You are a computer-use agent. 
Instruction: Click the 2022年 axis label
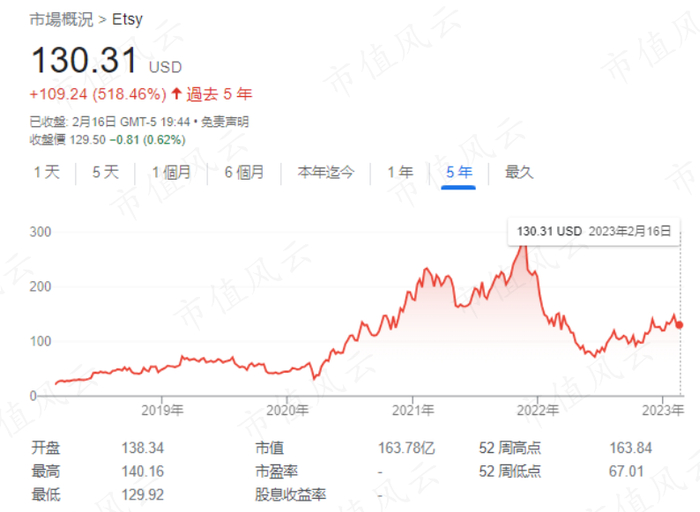(x=538, y=410)
